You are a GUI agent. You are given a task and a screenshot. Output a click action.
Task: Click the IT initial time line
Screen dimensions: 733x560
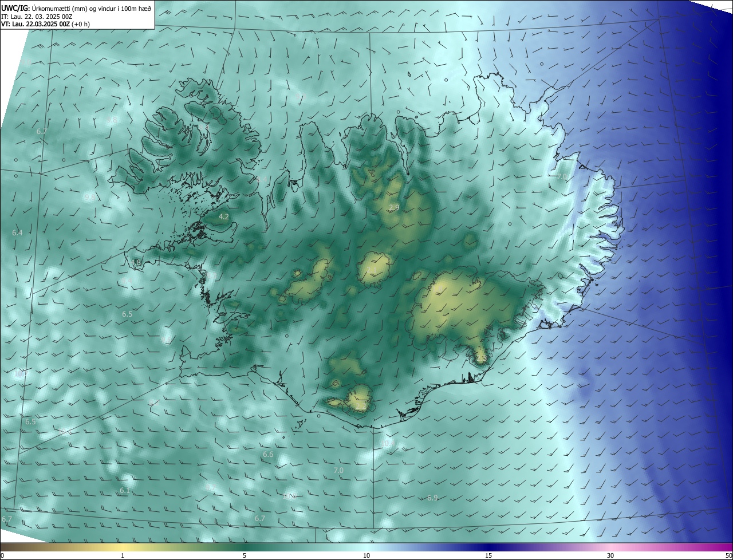37,17
